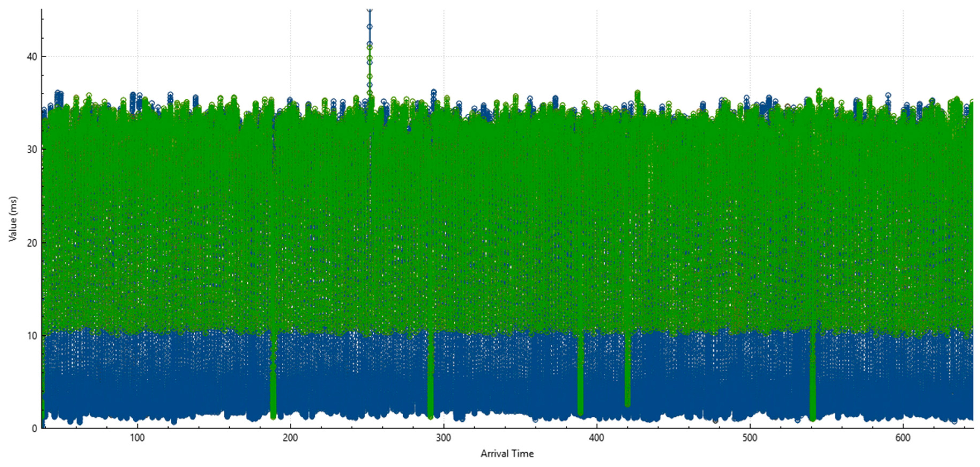
Task: Click the 300 tick label on x-axis
Action: coord(444,438)
